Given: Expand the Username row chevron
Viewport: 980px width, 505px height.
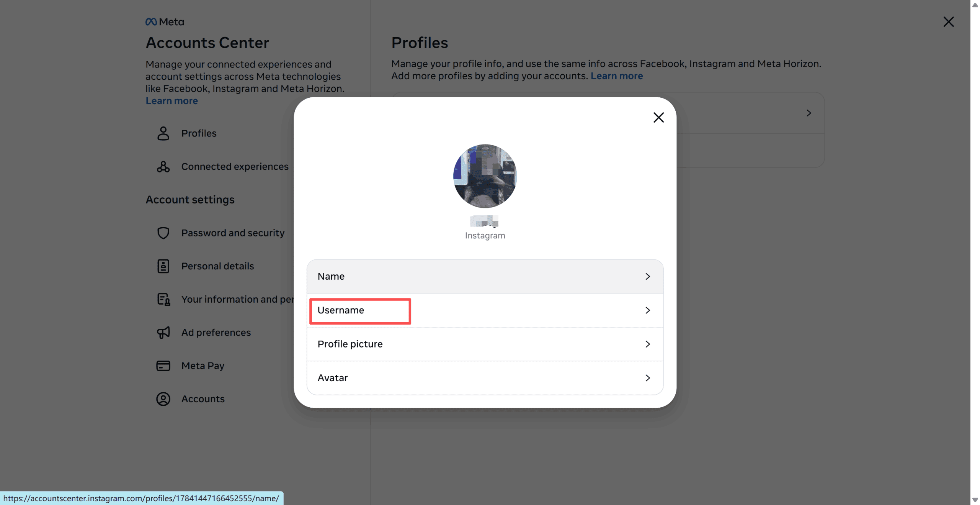Looking at the screenshot, I should [x=647, y=310].
